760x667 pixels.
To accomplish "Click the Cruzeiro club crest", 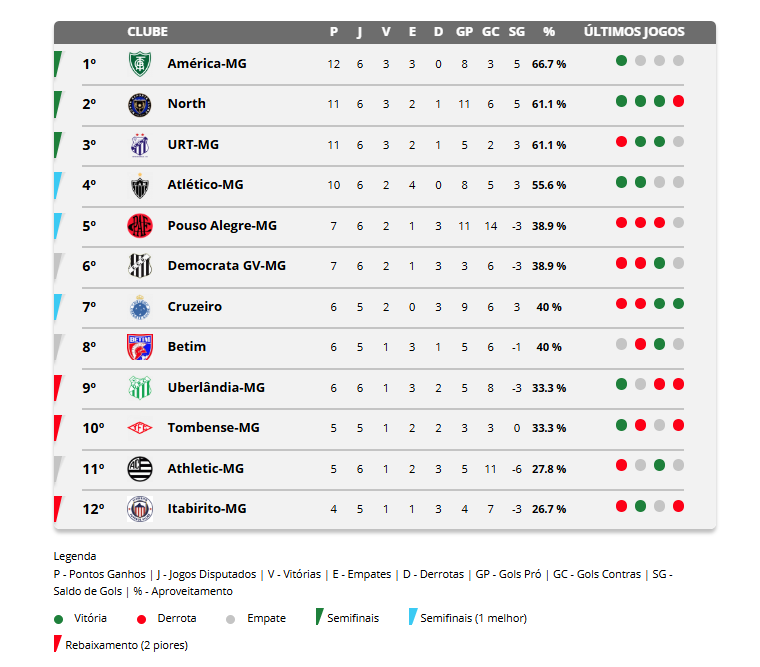I will pyautogui.click(x=139, y=307).
